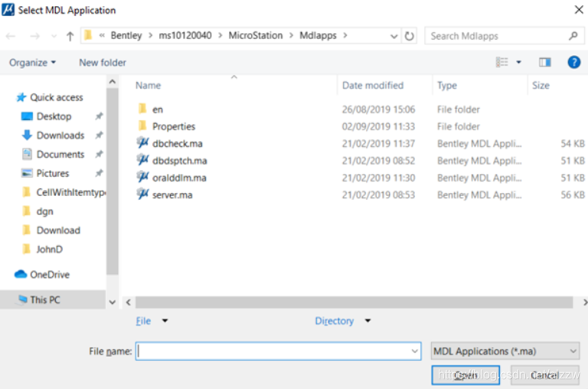Click the change view layout icon
Viewport: 588px width, 389px height.
(502, 62)
